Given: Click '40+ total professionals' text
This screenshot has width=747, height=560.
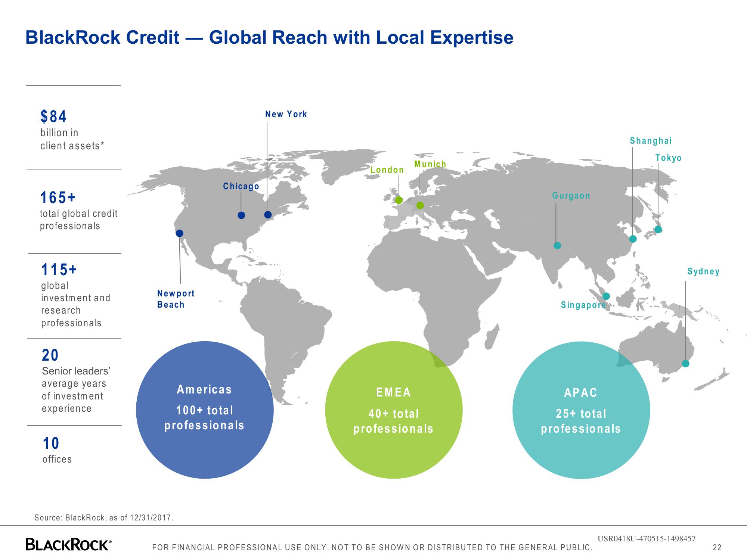Looking at the screenshot, I should [x=393, y=421].
